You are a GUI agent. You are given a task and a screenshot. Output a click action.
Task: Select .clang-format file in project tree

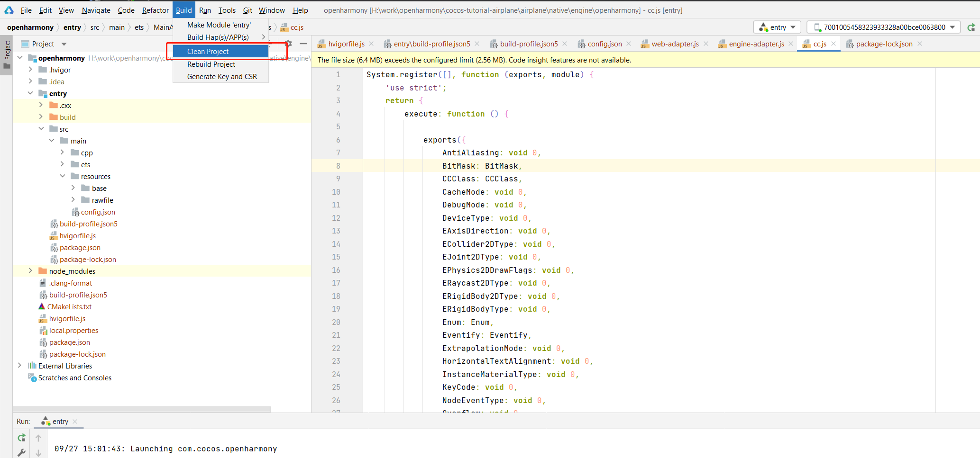click(71, 283)
